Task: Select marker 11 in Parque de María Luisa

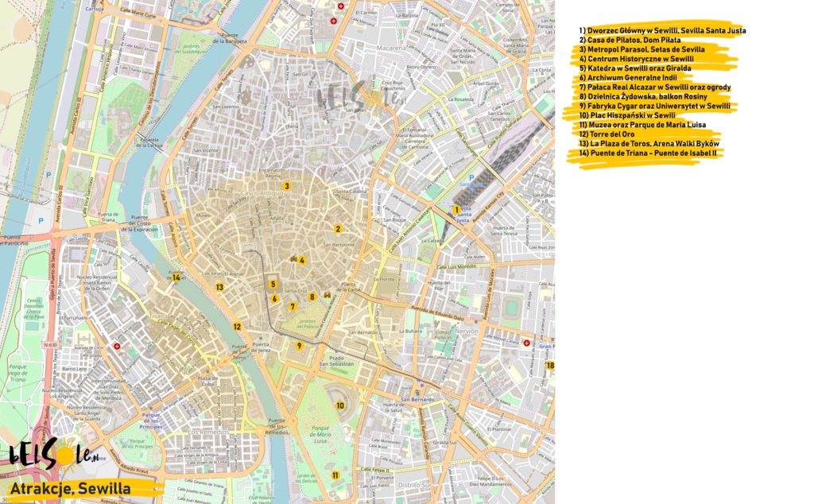Action: click(x=335, y=475)
